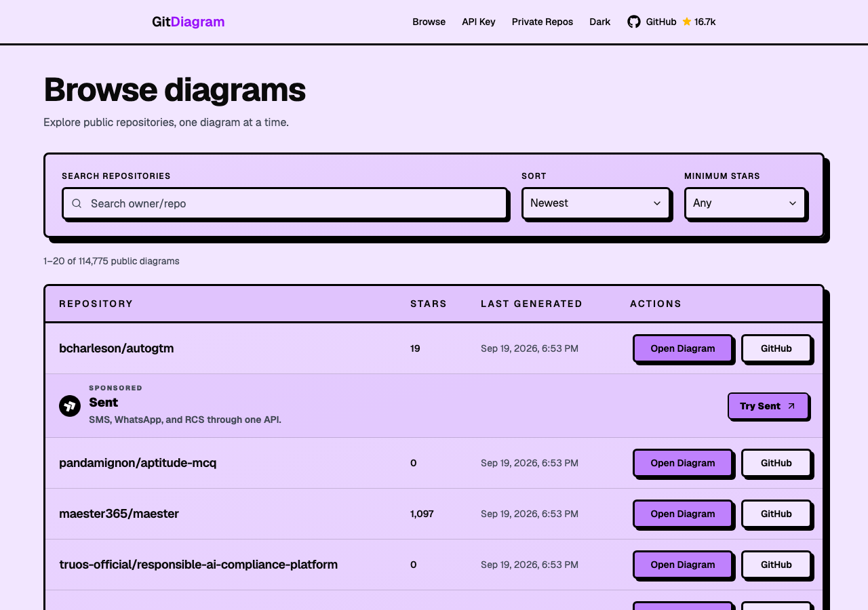The image size is (868, 610).
Task: Open Diagram for truos-official/responsible-ai-compliance-platform
Action: pyautogui.click(x=683, y=565)
